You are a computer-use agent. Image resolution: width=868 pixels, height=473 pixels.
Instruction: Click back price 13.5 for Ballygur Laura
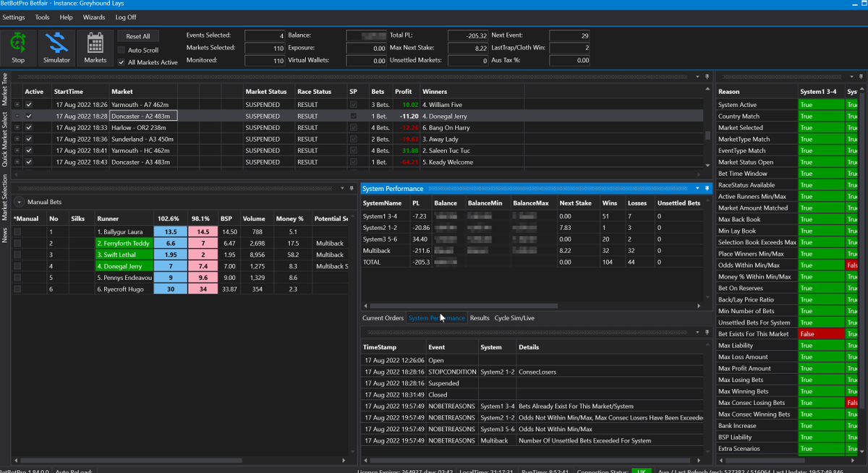(171, 231)
